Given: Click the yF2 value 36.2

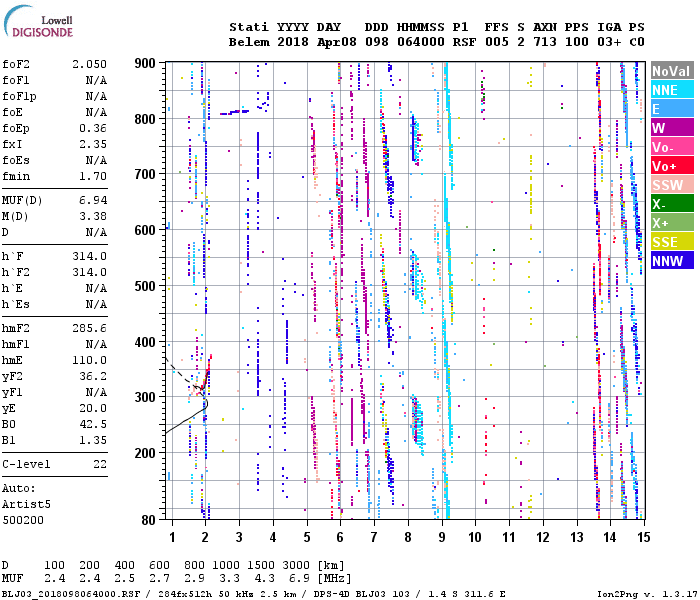Looking at the screenshot, I should 93,376.
